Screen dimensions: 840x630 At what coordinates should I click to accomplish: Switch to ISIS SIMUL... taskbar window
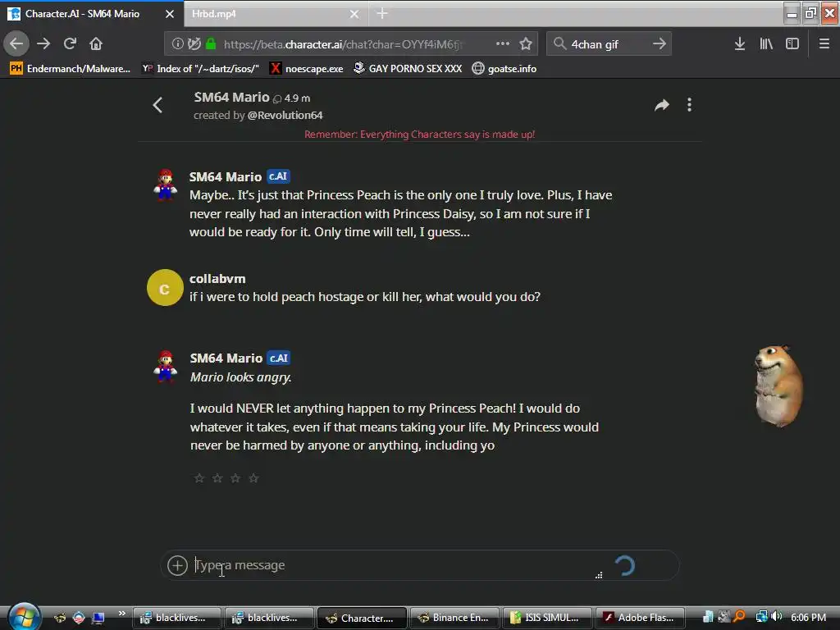point(547,618)
